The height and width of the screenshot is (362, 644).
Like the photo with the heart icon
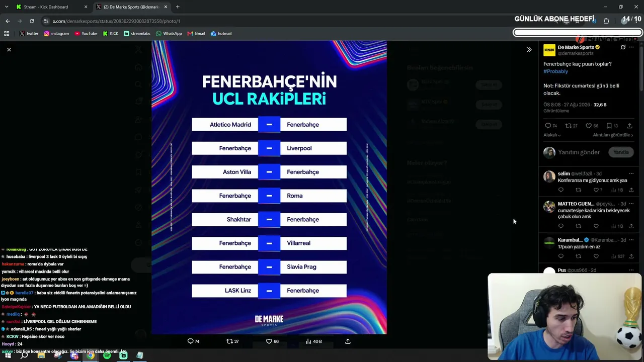click(269, 341)
